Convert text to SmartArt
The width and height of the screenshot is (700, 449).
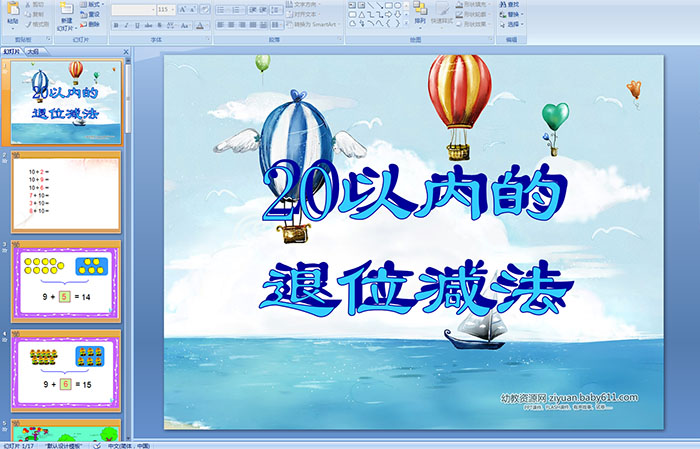[313, 24]
